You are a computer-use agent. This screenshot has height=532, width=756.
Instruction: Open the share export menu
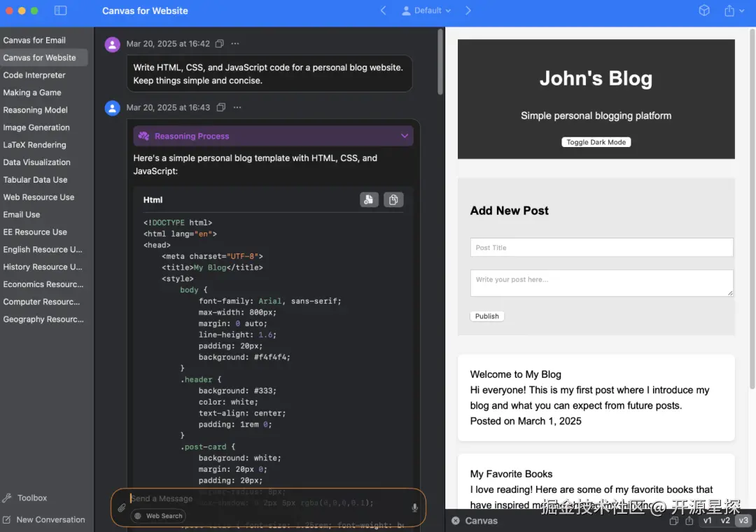click(x=734, y=10)
